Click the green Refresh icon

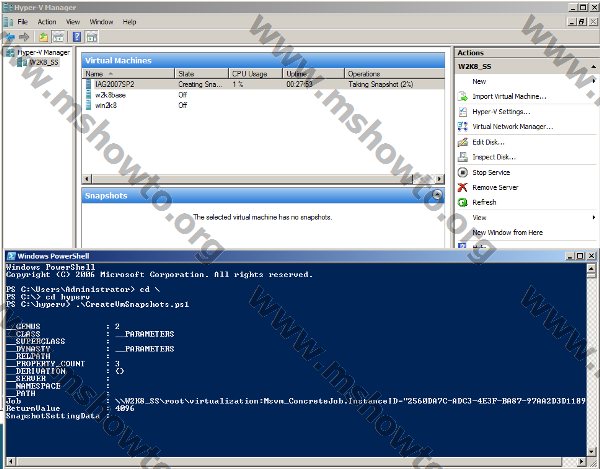click(x=463, y=202)
